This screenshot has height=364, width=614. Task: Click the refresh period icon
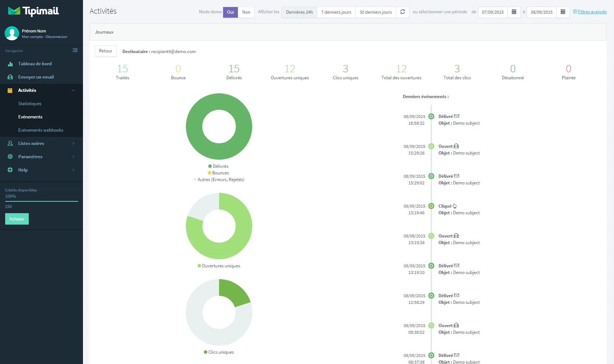403,12
